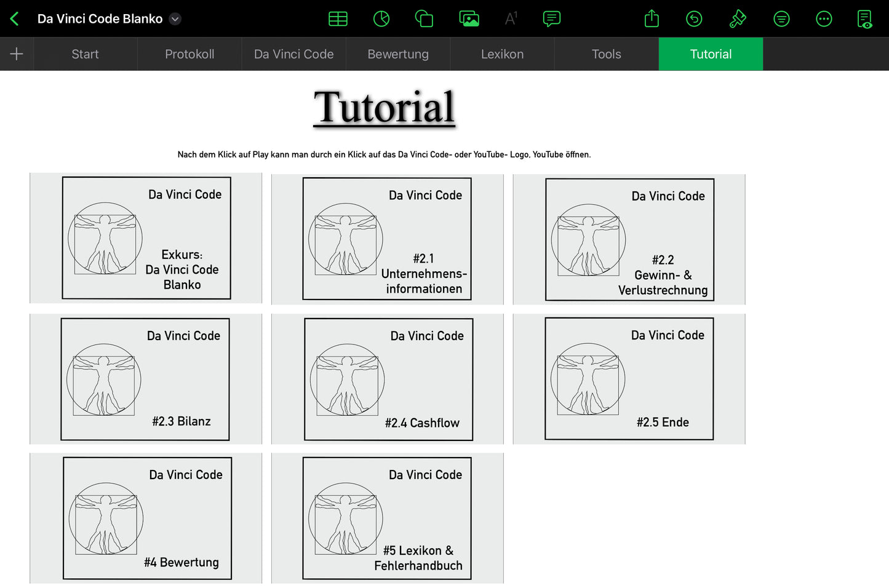Add a comment with the speech bubble icon
This screenshot has width=889, height=588.
coord(552,19)
